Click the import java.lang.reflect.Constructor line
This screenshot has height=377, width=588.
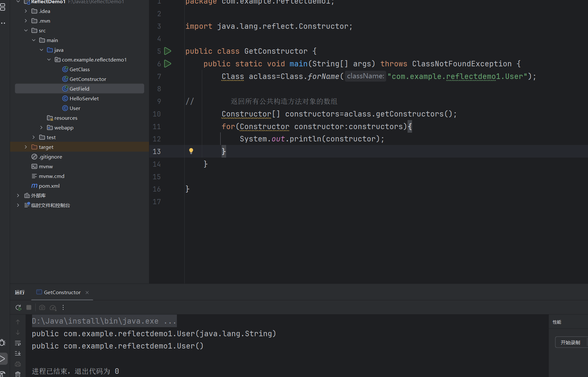269,26
